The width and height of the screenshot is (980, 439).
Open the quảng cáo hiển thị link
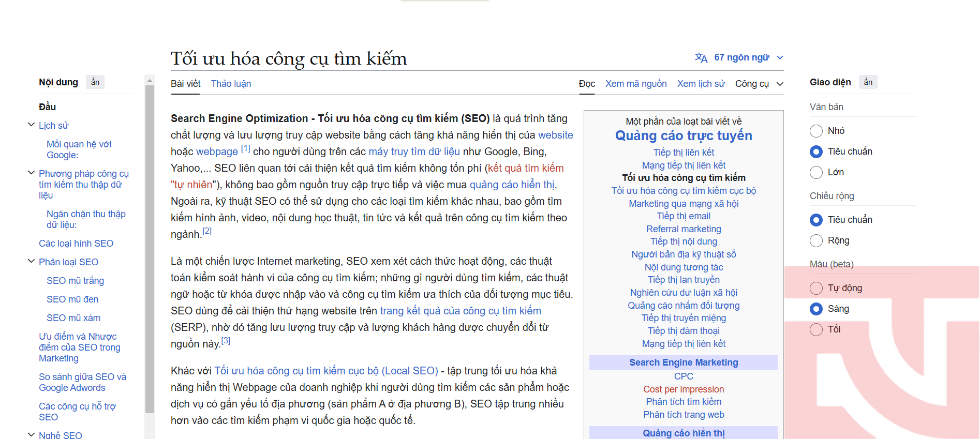[x=512, y=185]
